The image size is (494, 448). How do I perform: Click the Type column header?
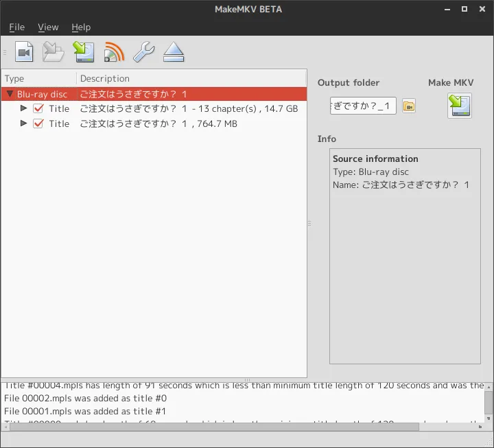tap(38, 78)
